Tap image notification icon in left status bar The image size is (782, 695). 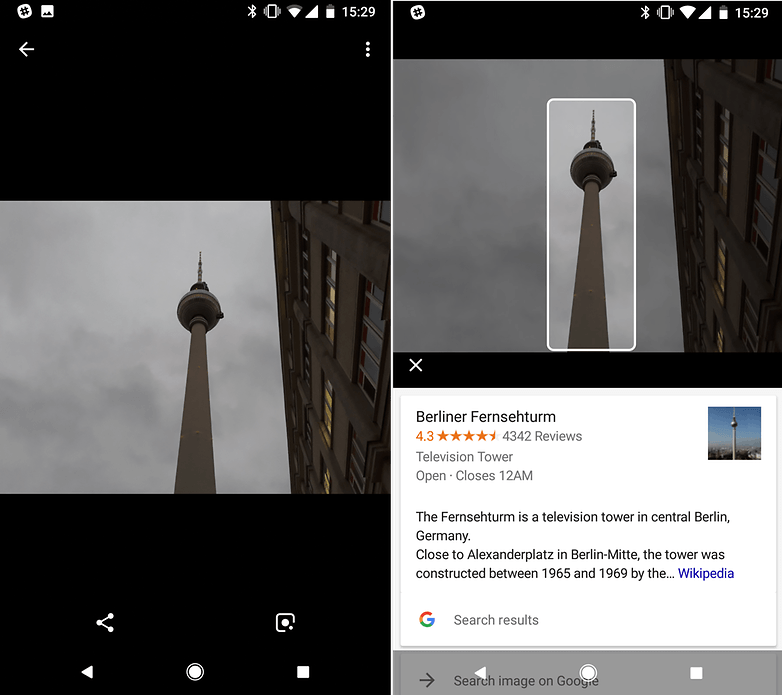click(x=47, y=11)
